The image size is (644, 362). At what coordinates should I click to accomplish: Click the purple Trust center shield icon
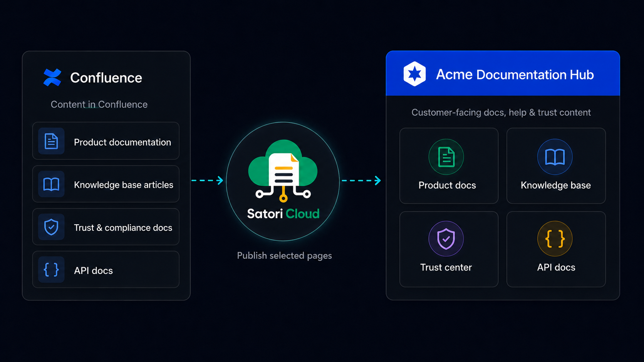[446, 239]
